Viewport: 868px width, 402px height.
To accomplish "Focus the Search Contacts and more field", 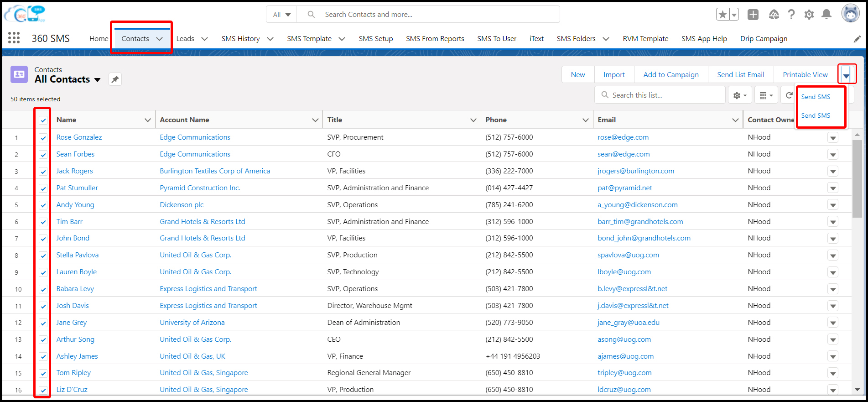I will [x=428, y=15].
